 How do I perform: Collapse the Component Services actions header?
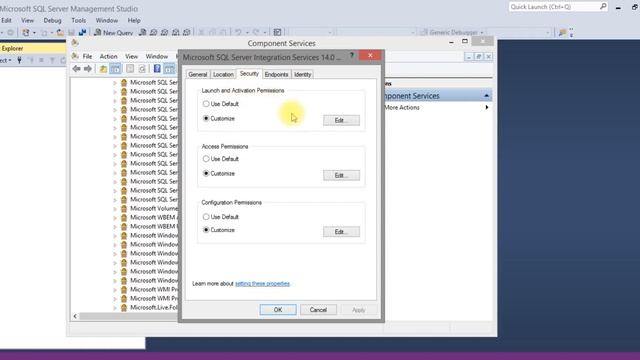486,96
